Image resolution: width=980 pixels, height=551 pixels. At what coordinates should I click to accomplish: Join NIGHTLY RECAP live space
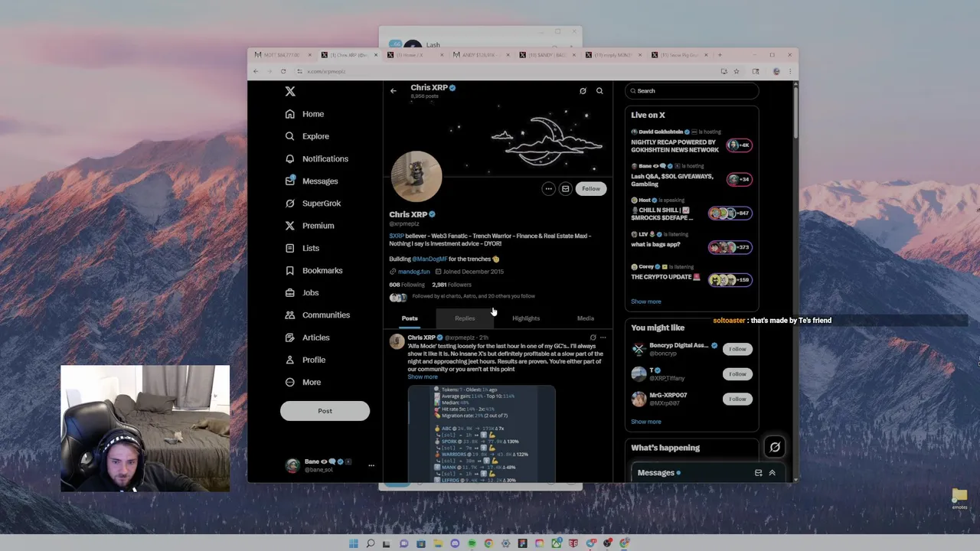[x=691, y=142]
